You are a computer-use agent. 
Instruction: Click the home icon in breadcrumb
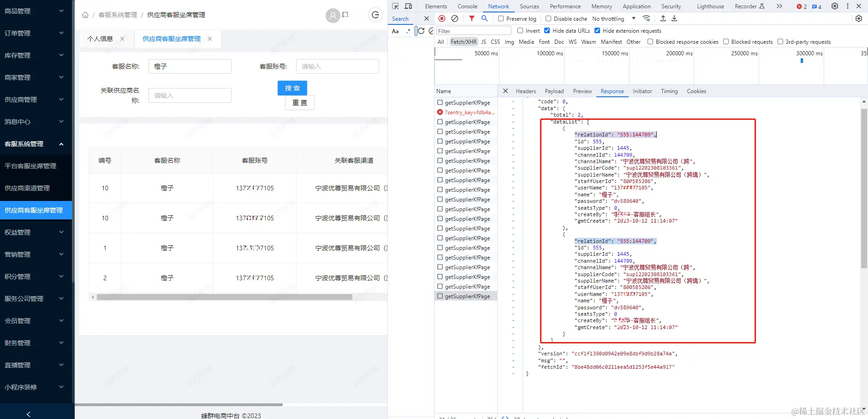coord(85,15)
